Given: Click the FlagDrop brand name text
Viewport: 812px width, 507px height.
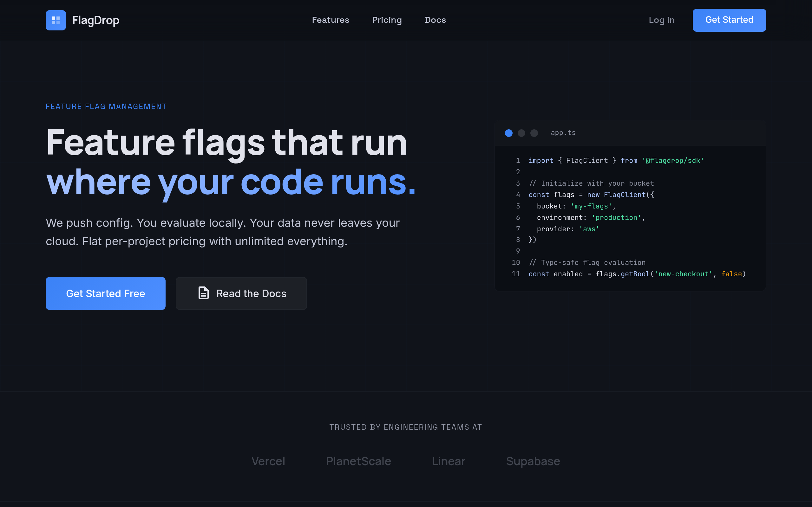Looking at the screenshot, I should pos(95,20).
